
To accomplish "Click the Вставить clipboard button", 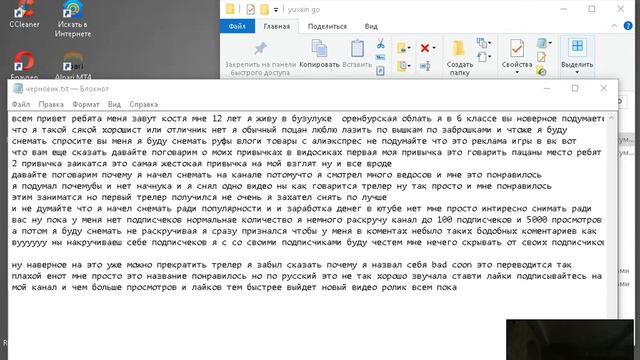I will (357, 53).
